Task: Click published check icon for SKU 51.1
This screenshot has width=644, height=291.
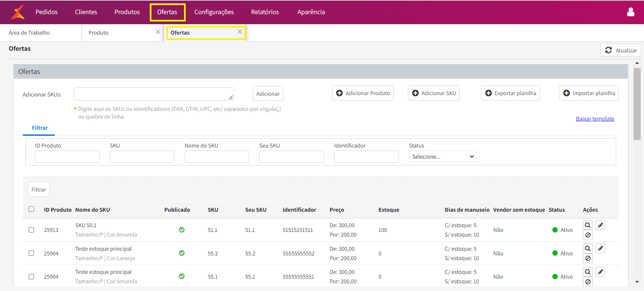Action: pyautogui.click(x=182, y=230)
